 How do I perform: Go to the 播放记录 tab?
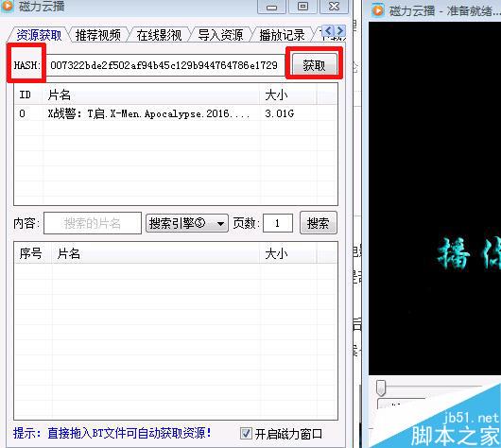282,35
